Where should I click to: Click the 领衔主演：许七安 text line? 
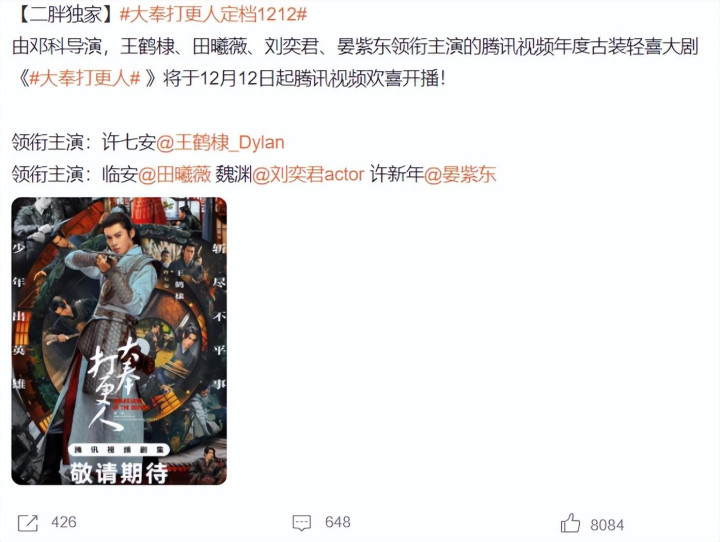[x=84, y=142]
